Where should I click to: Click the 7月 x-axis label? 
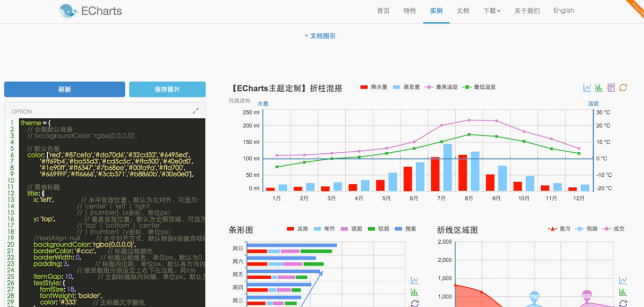coord(441,198)
